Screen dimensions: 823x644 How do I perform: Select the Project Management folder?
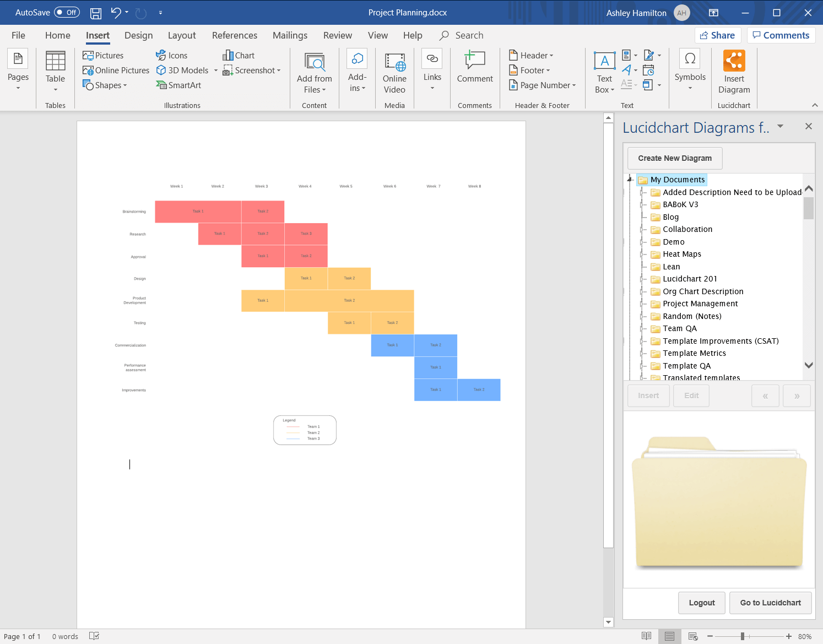[x=700, y=304]
